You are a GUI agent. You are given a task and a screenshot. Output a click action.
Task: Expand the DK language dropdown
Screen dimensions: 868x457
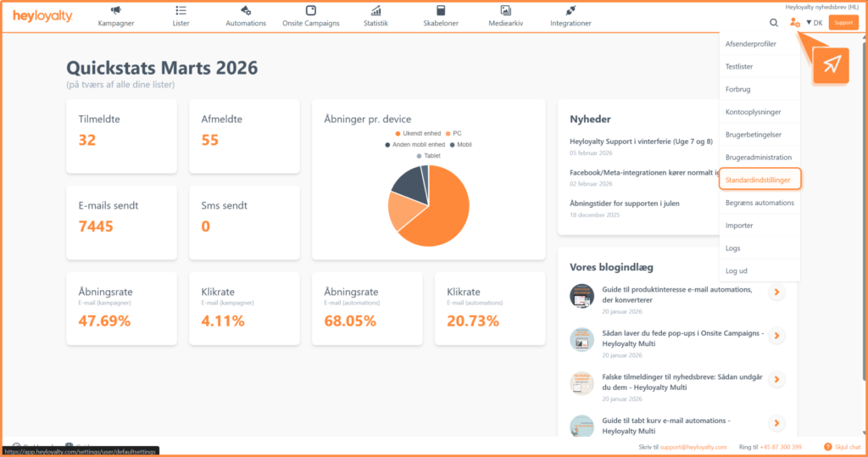[x=815, y=23]
